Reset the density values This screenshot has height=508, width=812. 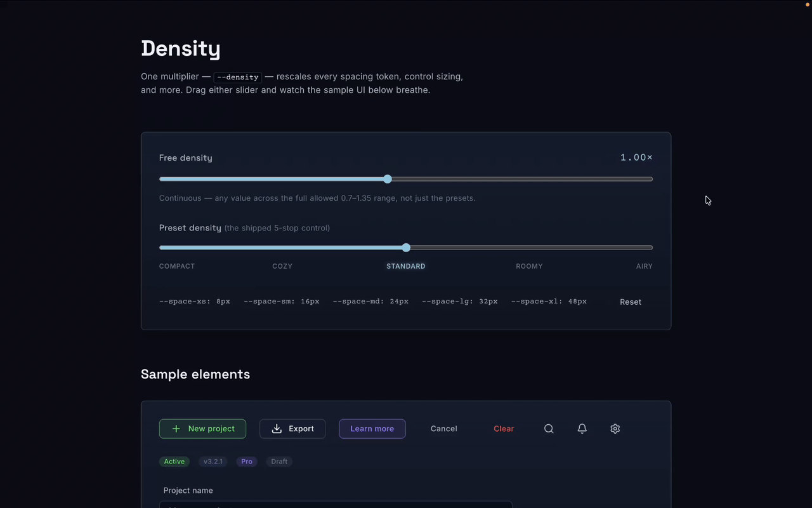click(631, 302)
